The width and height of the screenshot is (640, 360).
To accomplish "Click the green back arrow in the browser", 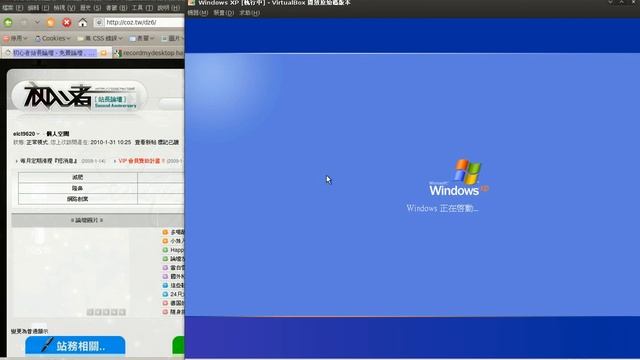I will pyautogui.click(x=8, y=22).
